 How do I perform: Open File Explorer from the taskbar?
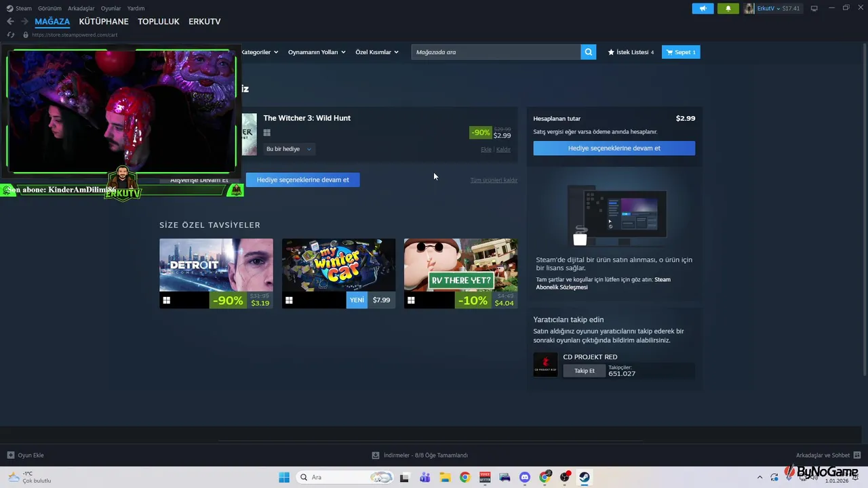[445, 477]
